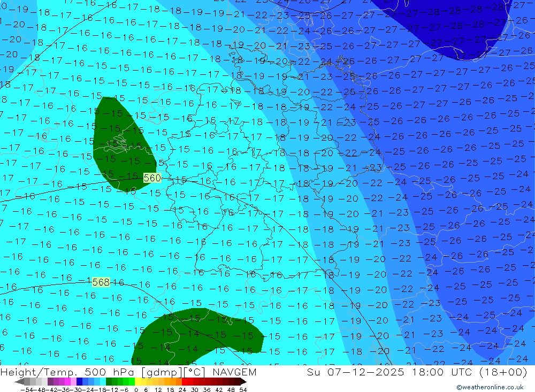Pick the dark green swatch at -18 on scale
Viewport: 535px width, 392px height.
[x=109, y=381]
